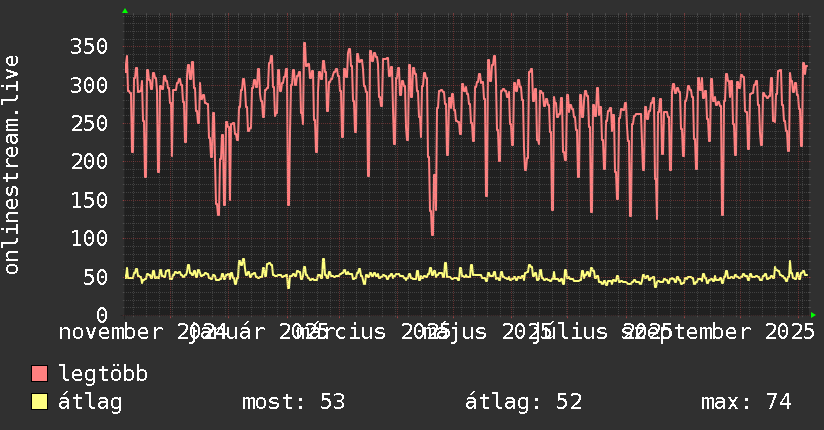The width and height of the screenshot is (824, 430).
Task: Click the max: 74 statistic
Action: point(746,402)
